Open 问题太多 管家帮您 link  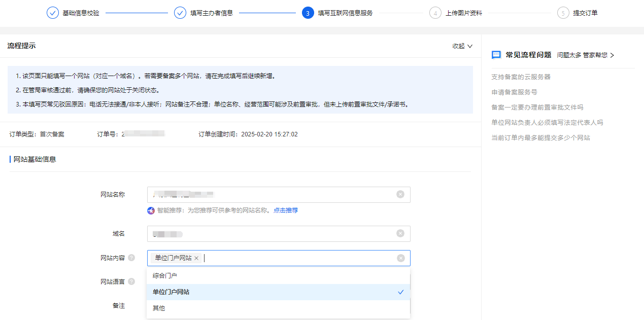585,55
